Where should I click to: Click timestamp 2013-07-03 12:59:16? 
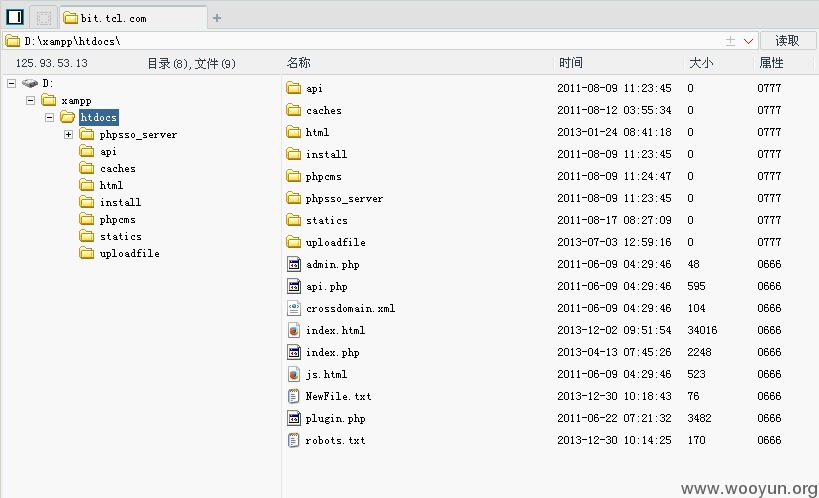614,242
